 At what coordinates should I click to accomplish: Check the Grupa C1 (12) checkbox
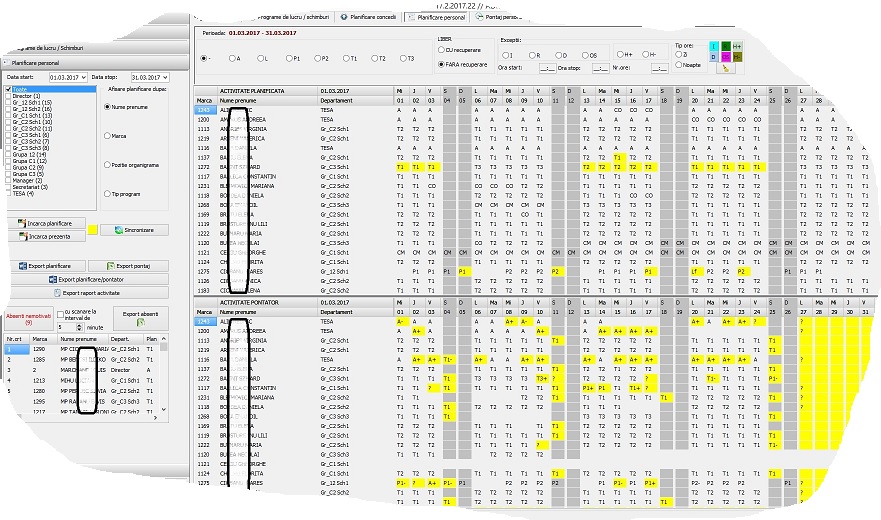[x=8, y=161]
